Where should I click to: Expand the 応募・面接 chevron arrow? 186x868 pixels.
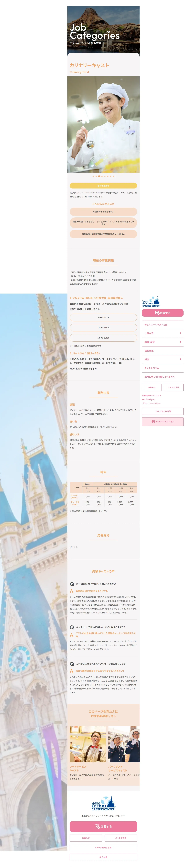tap(181, 342)
